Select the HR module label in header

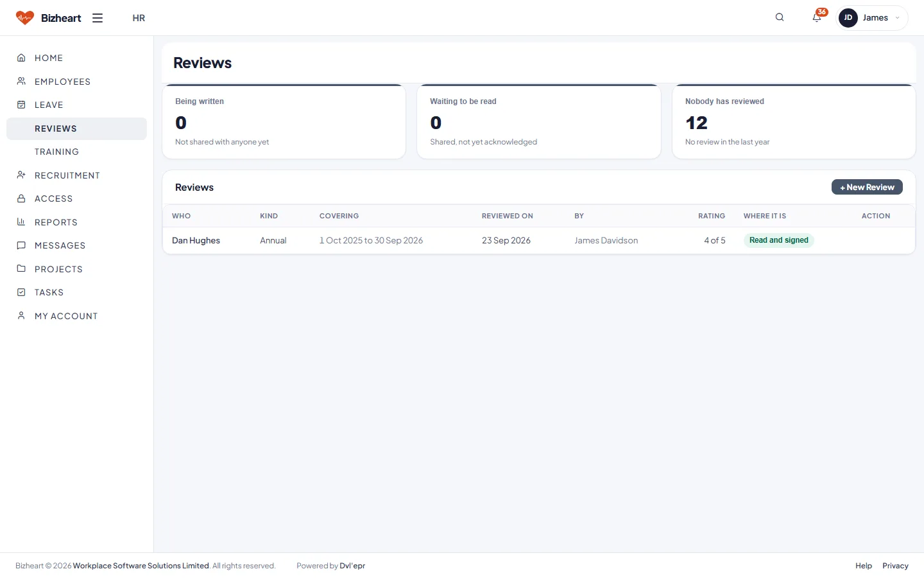coord(139,18)
